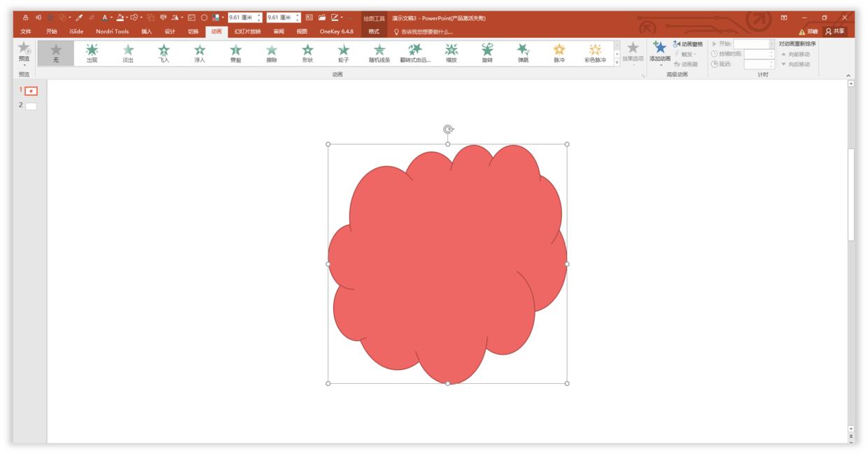Select the 弹跳 (Bounce) animation effect

click(523, 55)
